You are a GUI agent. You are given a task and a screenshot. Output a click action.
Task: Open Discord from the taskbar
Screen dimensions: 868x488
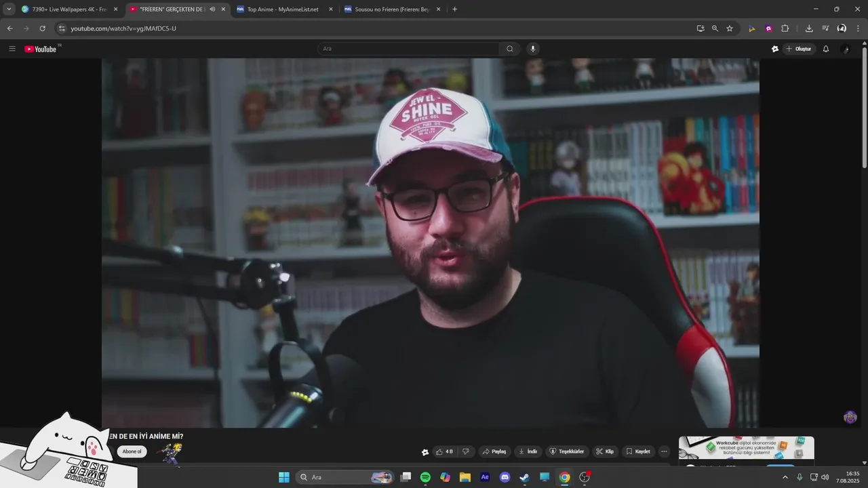pyautogui.click(x=505, y=477)
